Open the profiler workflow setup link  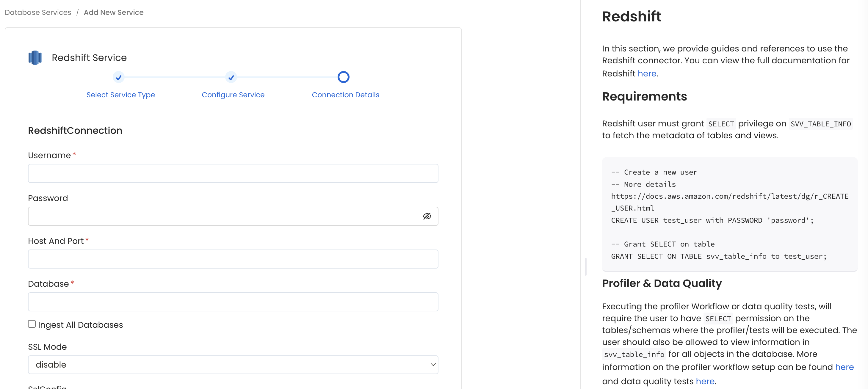845,367
